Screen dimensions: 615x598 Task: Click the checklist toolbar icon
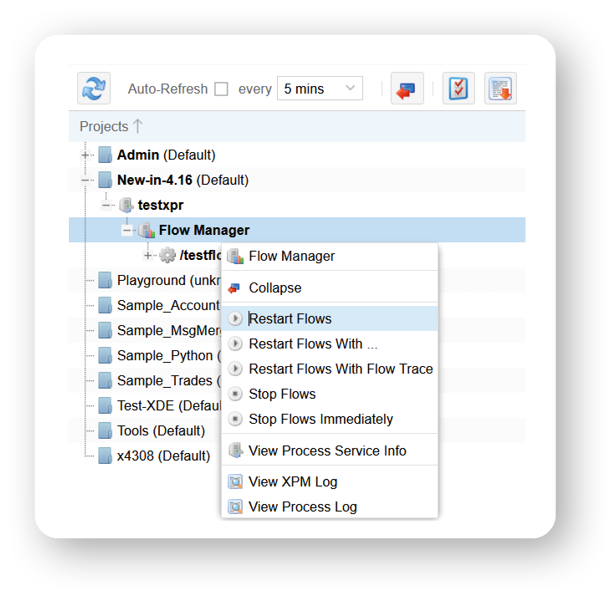pos(459,89)
